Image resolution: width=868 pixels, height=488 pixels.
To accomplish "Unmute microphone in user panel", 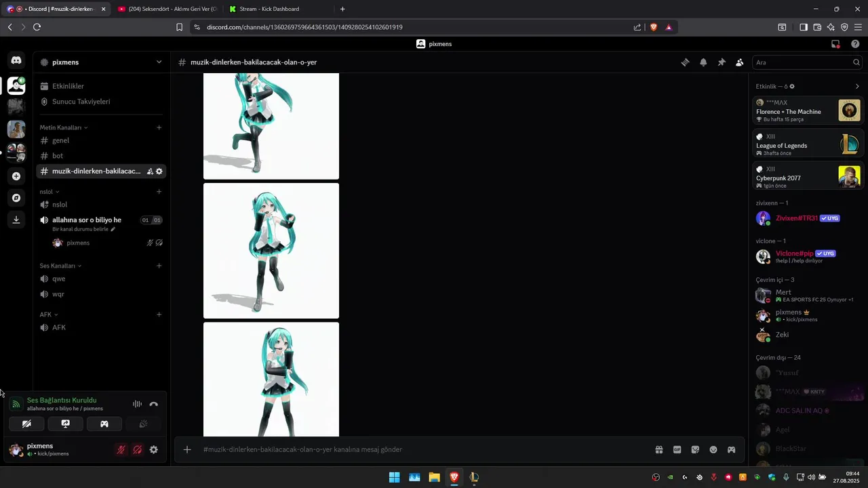I will (x=121, y=449).
